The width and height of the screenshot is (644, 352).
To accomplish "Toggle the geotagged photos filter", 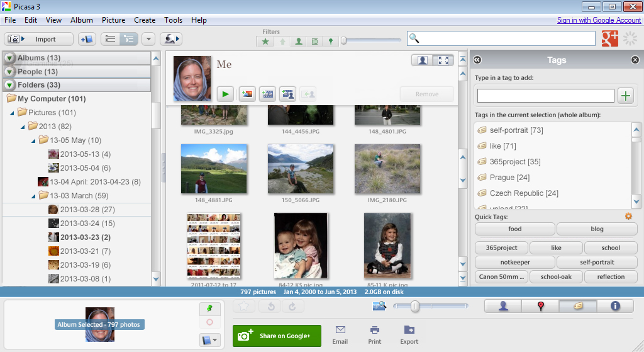I will (x=331, y=41).
